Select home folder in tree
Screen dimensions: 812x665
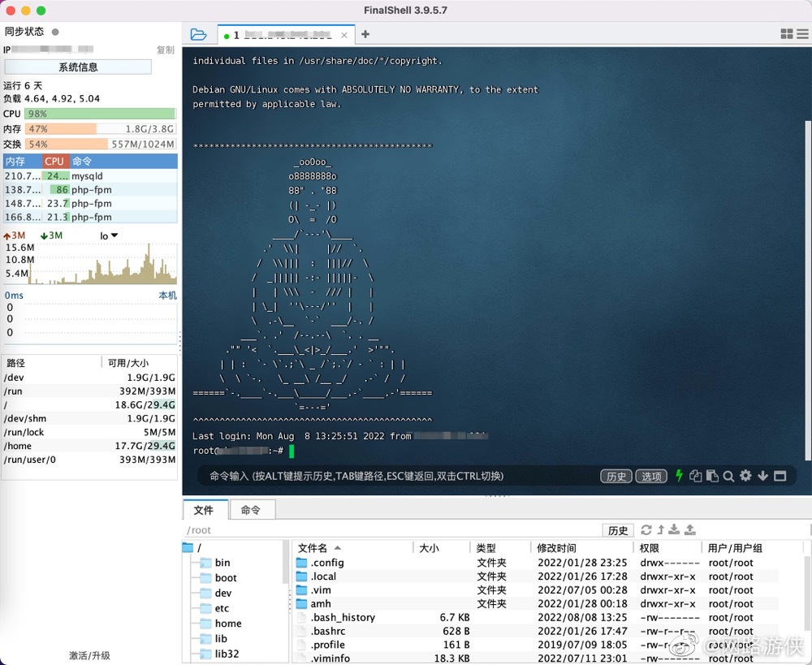click(221, 623)
